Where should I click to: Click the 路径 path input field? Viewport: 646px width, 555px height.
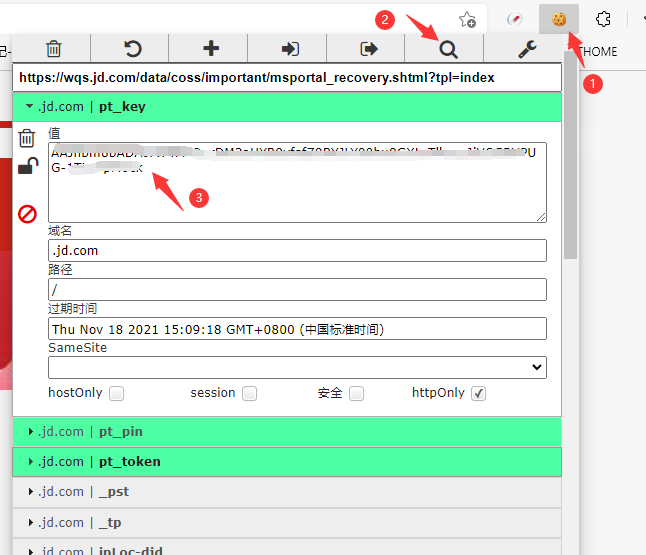point(297,289)
